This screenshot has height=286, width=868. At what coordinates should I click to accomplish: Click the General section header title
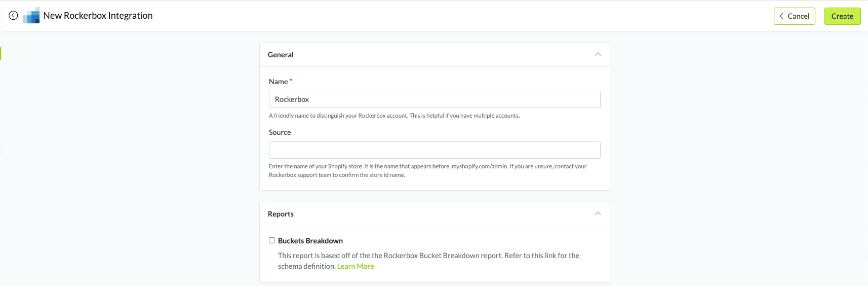pos(281,55)
